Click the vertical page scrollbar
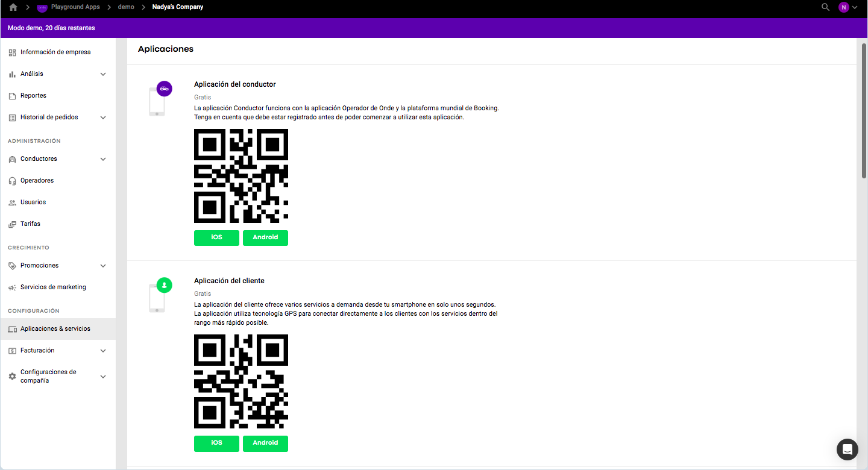 [x=864, y=111]
